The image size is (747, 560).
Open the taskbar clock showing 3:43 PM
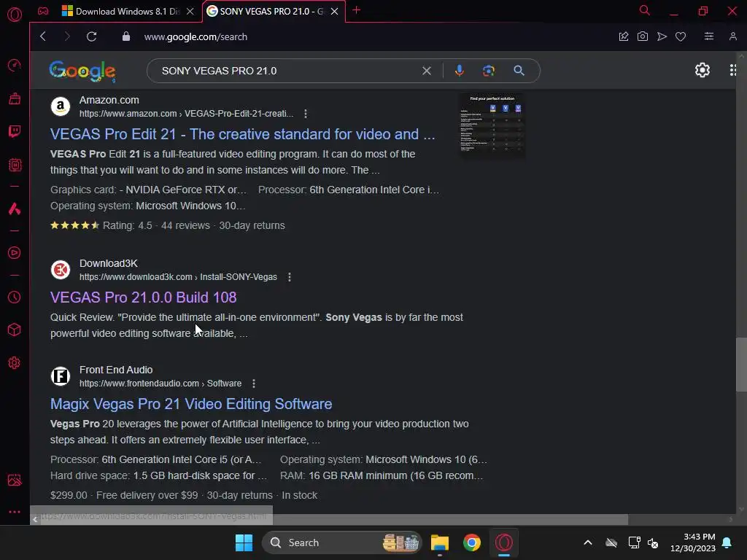click(x=693, y=542)
